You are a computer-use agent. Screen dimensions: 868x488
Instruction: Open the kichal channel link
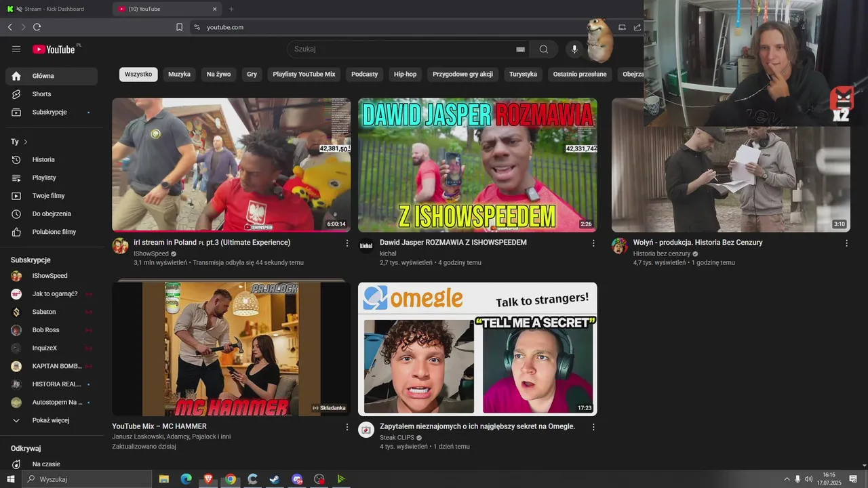388,253
